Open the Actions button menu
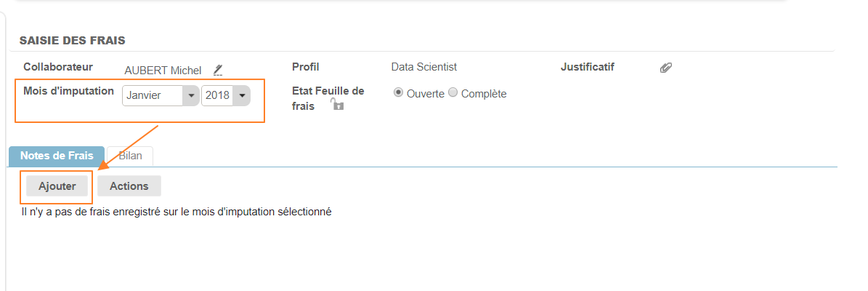 pos(129,186)
